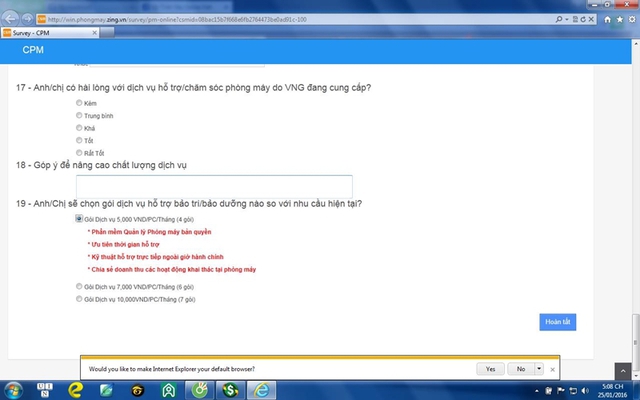
Task: Refresh the page with the reload icon
Action: click(x=583, y=19)
